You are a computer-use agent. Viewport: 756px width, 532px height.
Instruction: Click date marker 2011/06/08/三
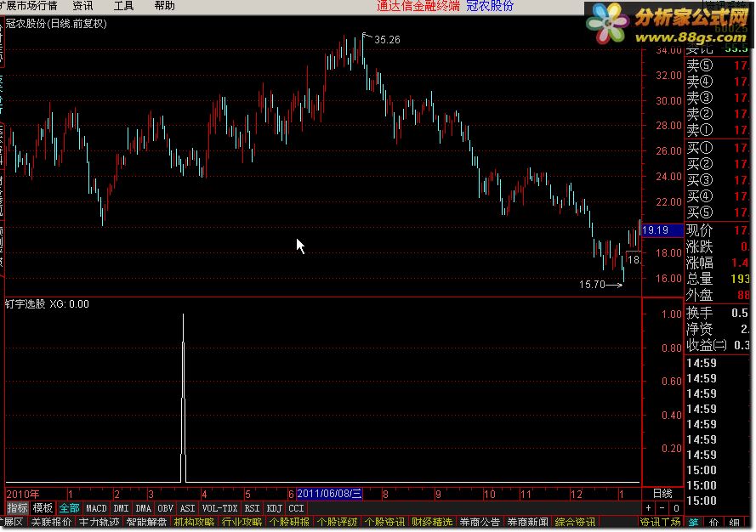coord(329,494)
